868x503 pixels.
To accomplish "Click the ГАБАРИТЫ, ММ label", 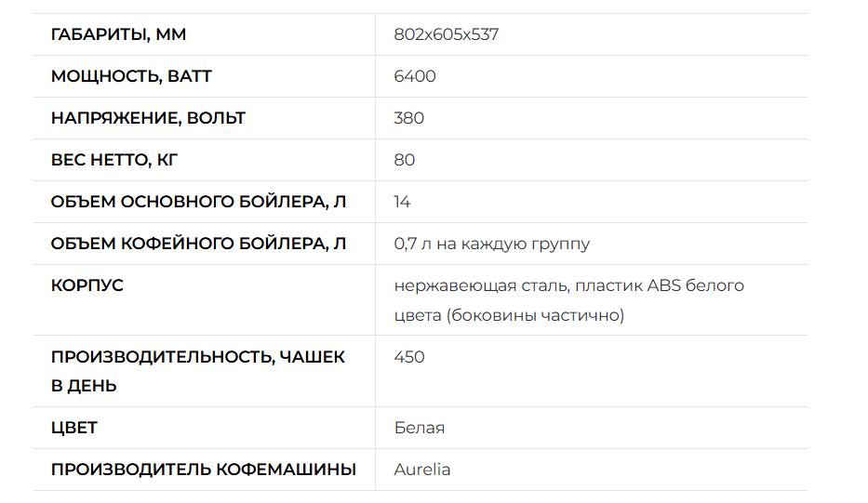I will pyautogui.click(x=118, y=34).
